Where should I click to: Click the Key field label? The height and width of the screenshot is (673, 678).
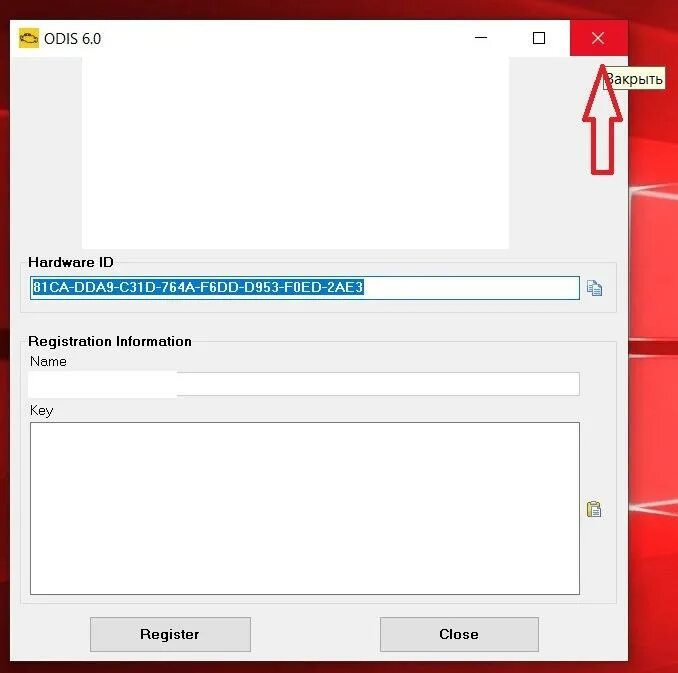click(x=42, y=410)
